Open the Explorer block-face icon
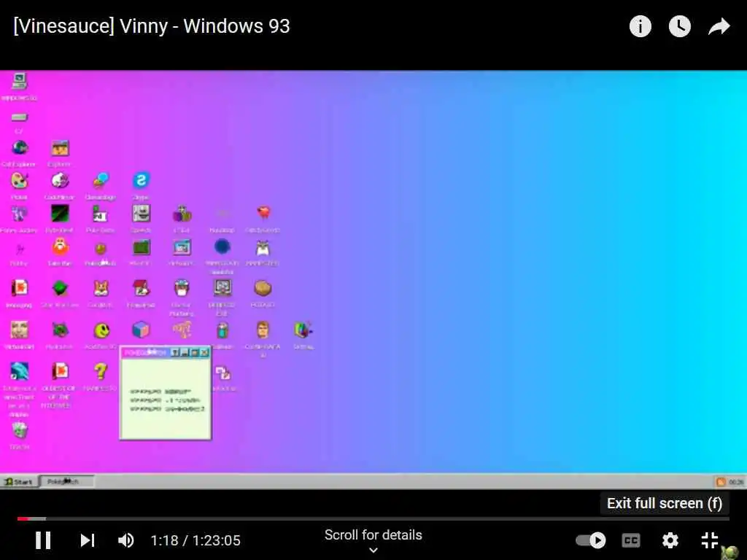 coord(60,148)
